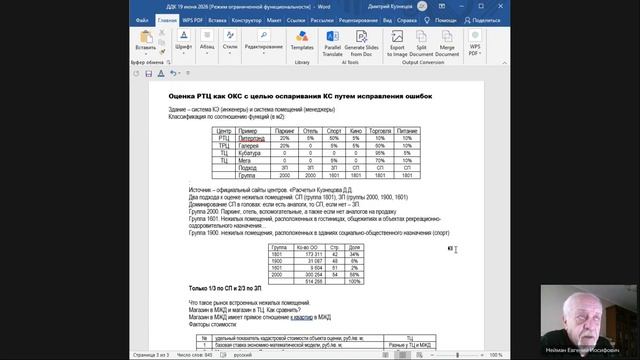The height and width of the screenshot is (360, 640).
Task: Click the zoom in plus button
Action: click(482, 355)
